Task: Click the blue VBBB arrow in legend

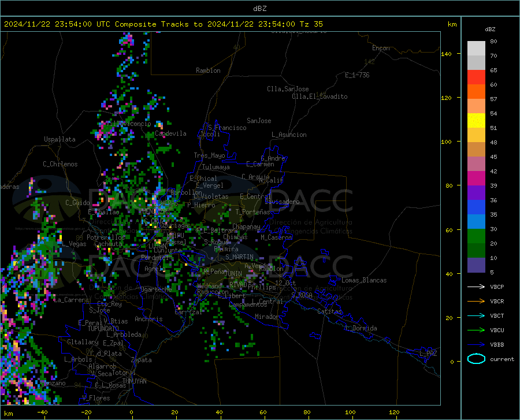Action: point(476,345)
